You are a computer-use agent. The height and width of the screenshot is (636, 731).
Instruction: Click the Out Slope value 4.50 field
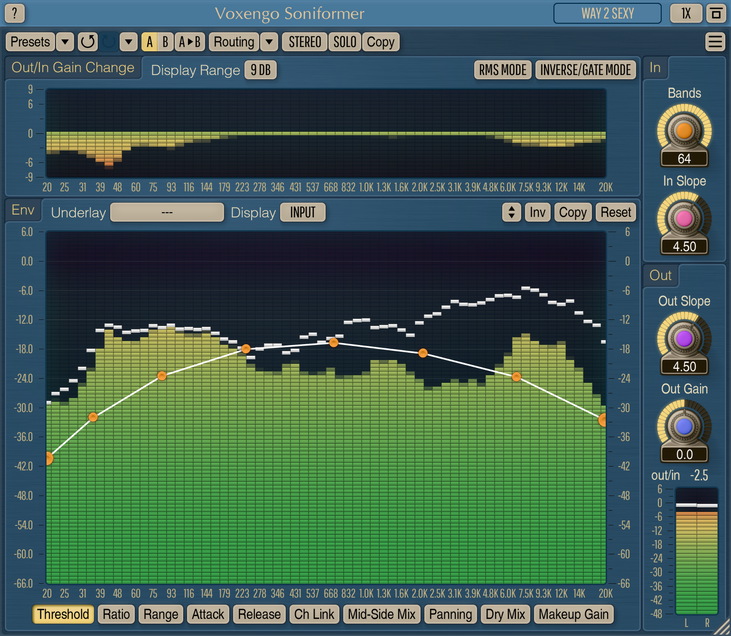click(x=684, y=366)
